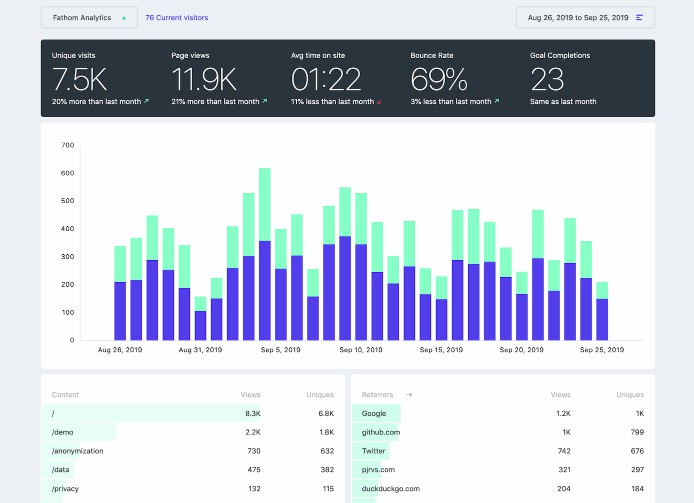This screenshot has height=503, width=694.
Task: Select the Google referrer entry
Action: [x=374, y=413]
